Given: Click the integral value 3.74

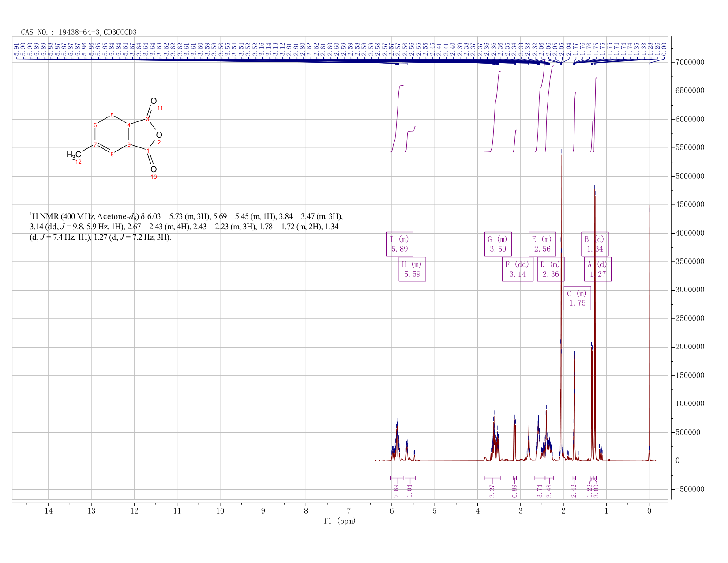Looking at the screenshot, I should pyautogui.click(x=540, y=491).
